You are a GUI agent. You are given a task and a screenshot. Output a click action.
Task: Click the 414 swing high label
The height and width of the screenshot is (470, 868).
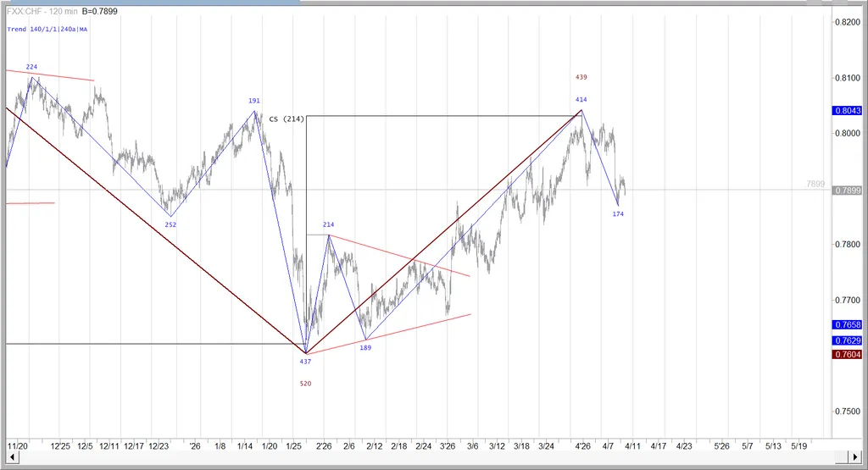point(581,100)
